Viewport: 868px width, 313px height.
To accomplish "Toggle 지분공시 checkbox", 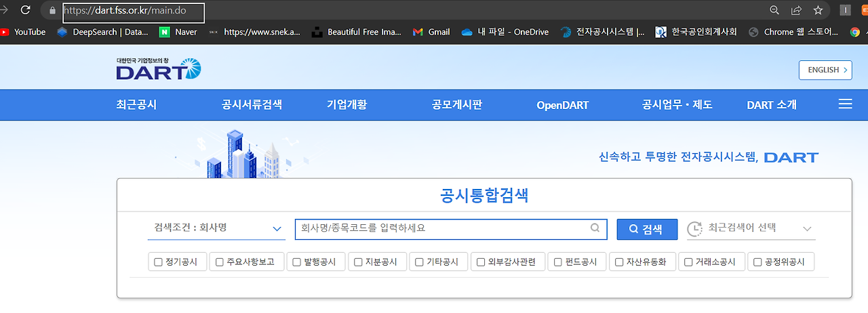I will coord(358,262).
